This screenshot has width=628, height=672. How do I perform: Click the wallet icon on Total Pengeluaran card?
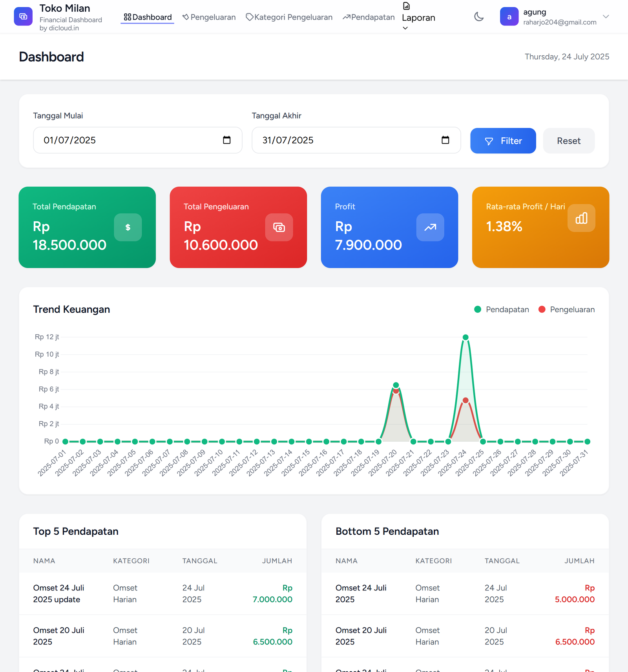click(279, 227)
